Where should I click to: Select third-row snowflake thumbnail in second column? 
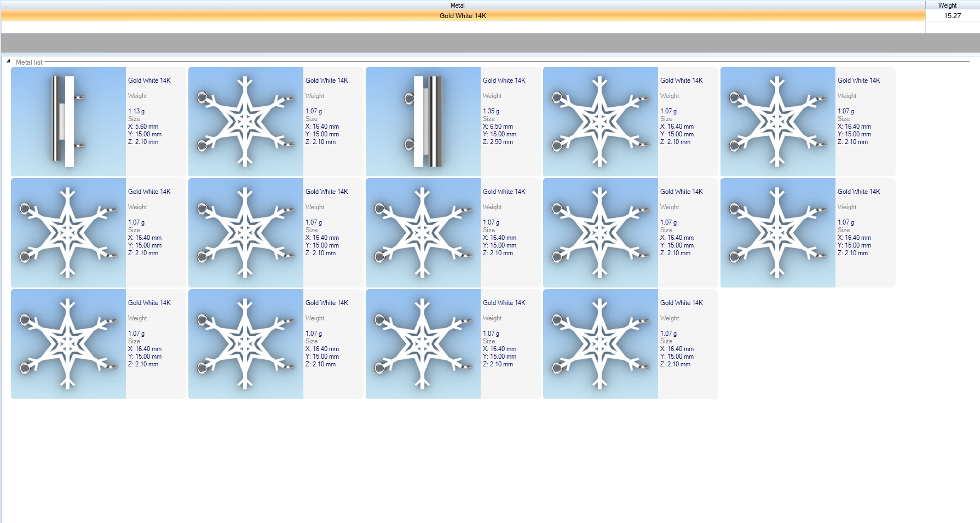pyautogui.click(x=246, y=344)
